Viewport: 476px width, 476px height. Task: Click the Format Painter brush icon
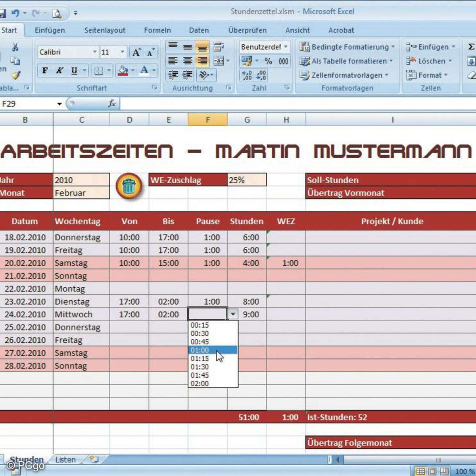[x=15, y=75]
